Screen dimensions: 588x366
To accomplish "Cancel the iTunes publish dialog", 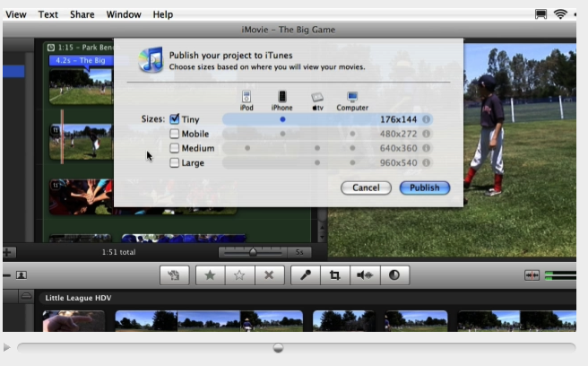I will point(366,187).
